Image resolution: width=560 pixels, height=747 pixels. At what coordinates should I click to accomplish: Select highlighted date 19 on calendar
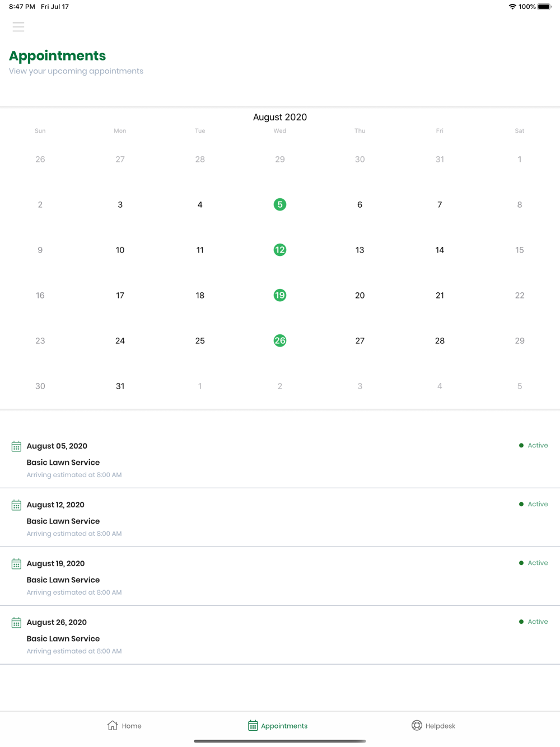pyautogui.click(x=280, y=295)
